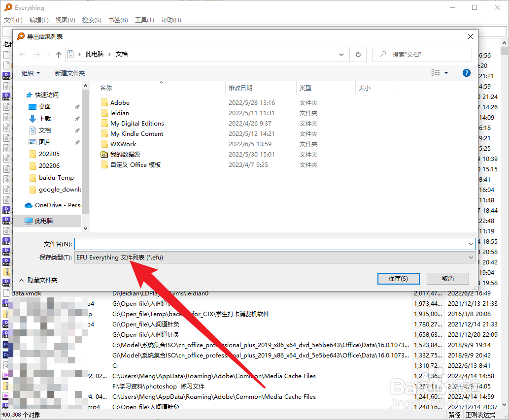Sort by 大小 column header
Viewport: 509px width, 420px height.
click(x=364, y=88)
